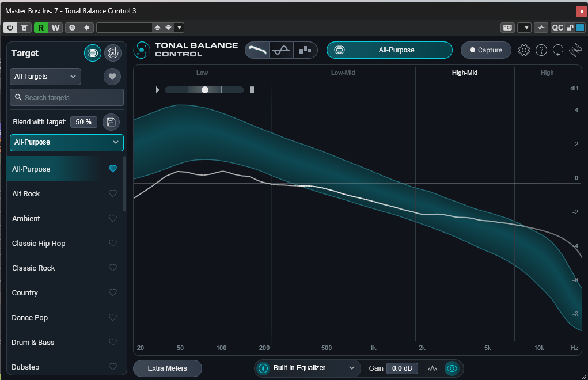This screenshot has height=380, width=588.
Task: Switch to broad curve view
Action: [257, 50]
